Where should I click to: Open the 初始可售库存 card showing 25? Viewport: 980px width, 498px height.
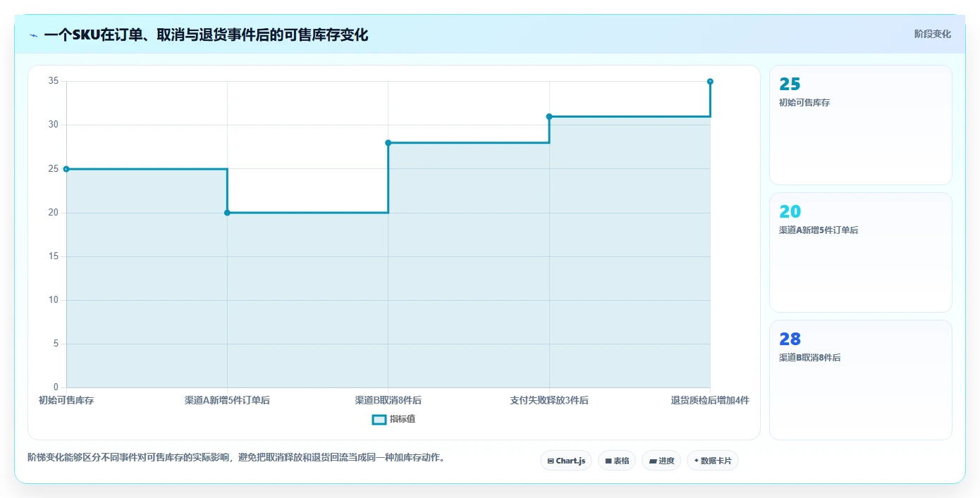click(860, 125)
